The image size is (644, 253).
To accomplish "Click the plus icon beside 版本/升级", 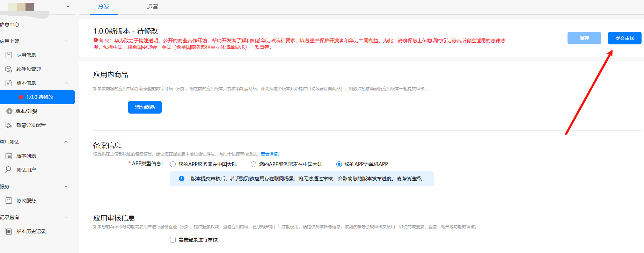I will coord(9,111).
